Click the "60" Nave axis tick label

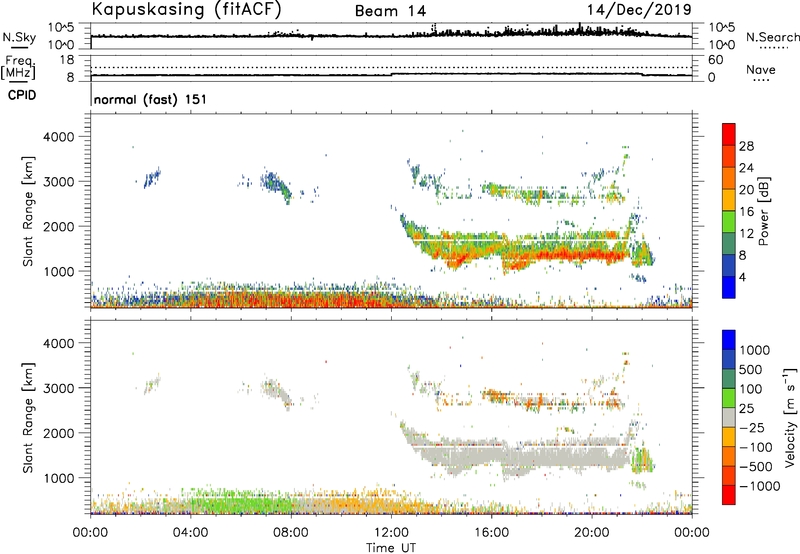coord(715,60)
